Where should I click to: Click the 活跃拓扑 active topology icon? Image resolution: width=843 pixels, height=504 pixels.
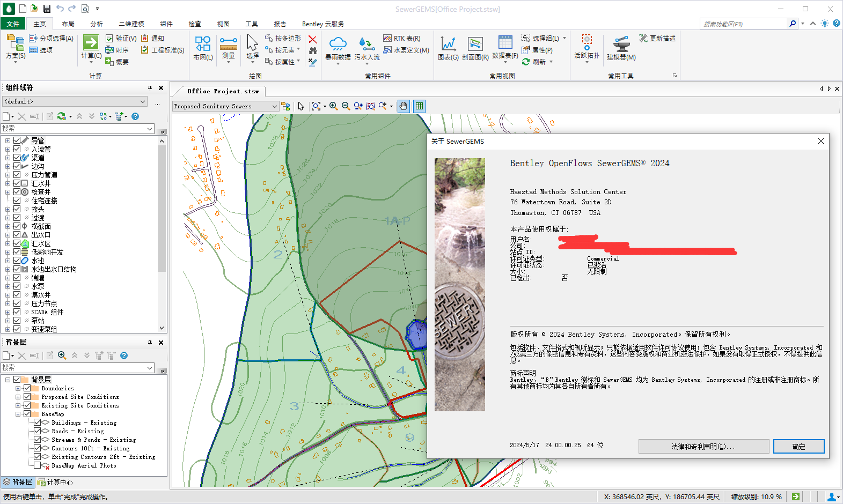tap(587, 43)
